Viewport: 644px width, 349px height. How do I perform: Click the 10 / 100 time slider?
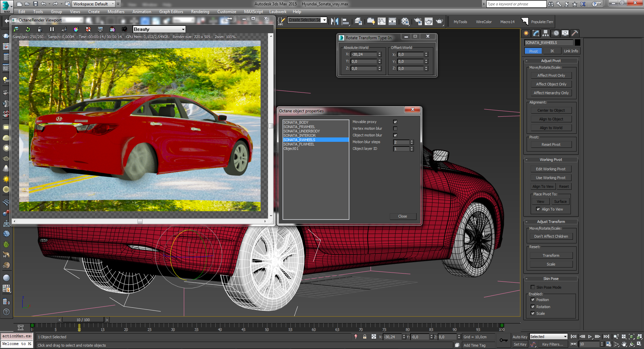click(83, 320)
